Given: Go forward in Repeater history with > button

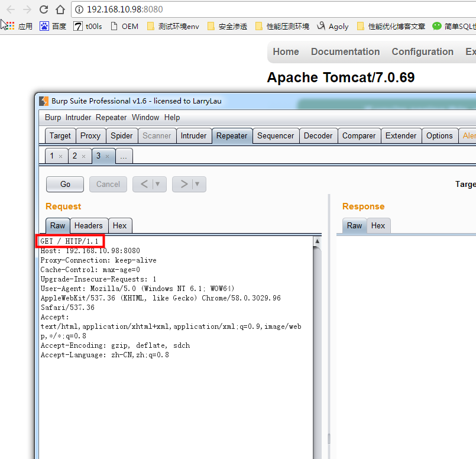Looking at the screenshot, I should point(184,184).
